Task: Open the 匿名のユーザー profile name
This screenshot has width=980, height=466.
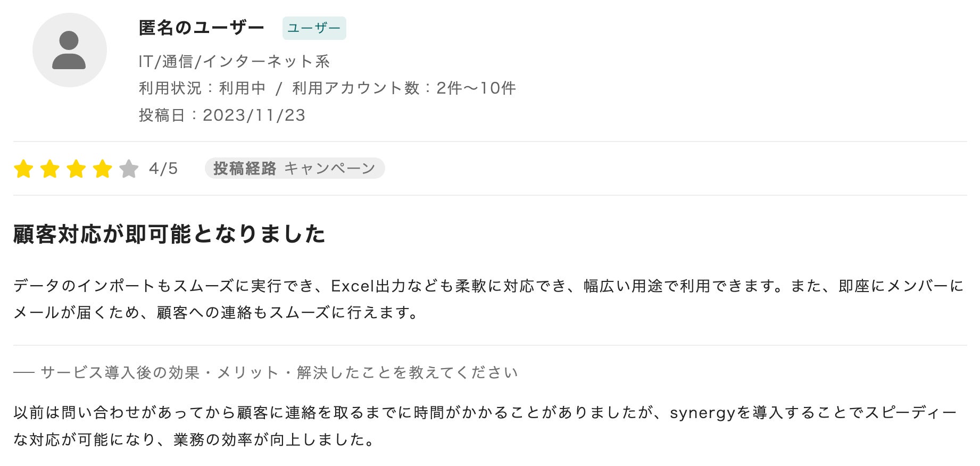Action: 201,28
